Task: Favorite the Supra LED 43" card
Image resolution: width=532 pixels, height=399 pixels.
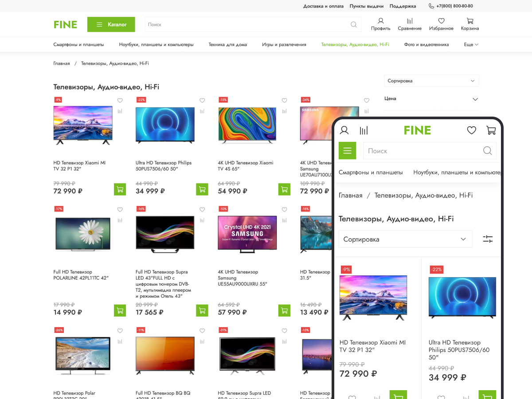Action: click(x=202, y=210)
